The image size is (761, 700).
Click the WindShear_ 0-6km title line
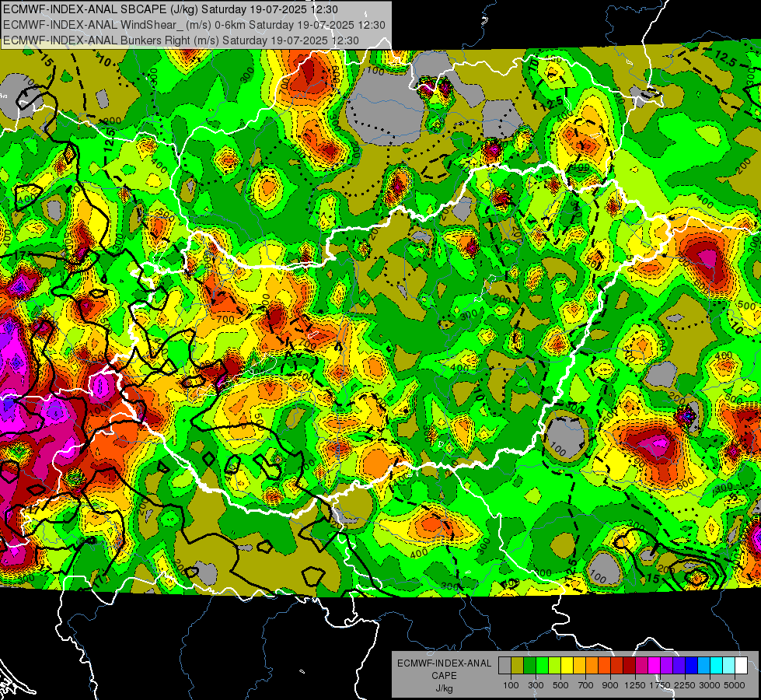click(x=194, y=25)
